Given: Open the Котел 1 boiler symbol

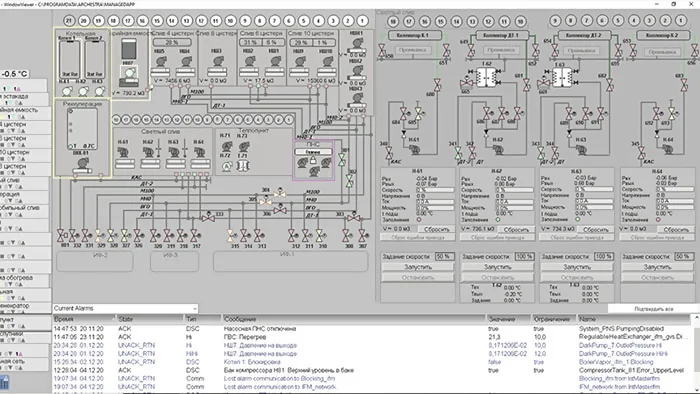Looking at the screenshot, I should tap(69, 59).
